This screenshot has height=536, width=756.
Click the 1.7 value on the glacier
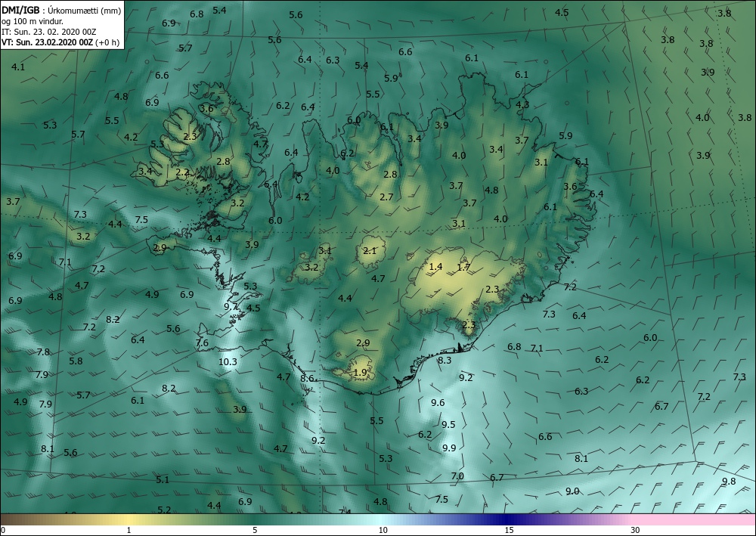463,267
